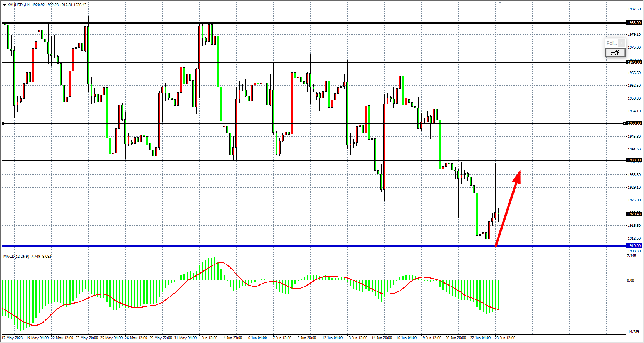Screen dimensions: 644x343
Task: Click the MACD(12,26,9) indicator label
Action: pos(27,257)
